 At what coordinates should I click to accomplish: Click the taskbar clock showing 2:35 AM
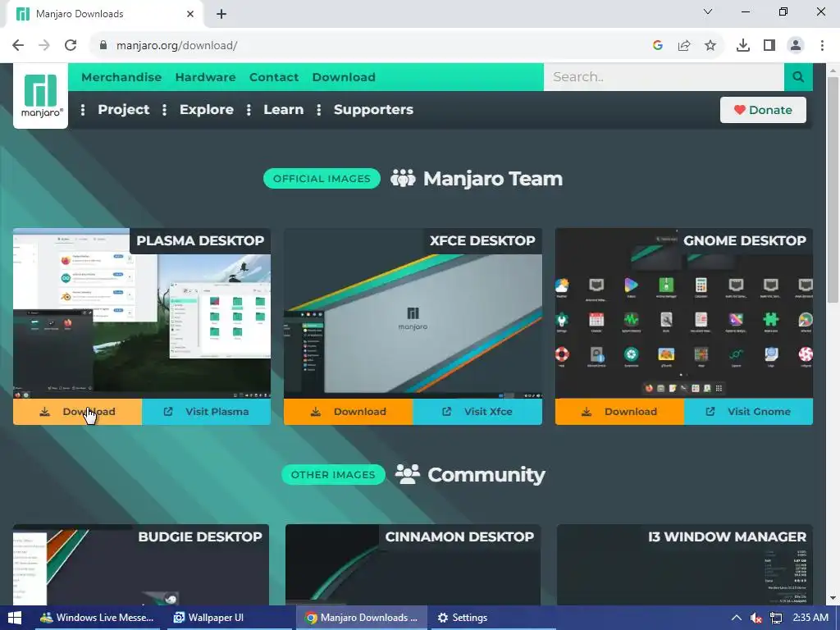[x=810, y=618]
